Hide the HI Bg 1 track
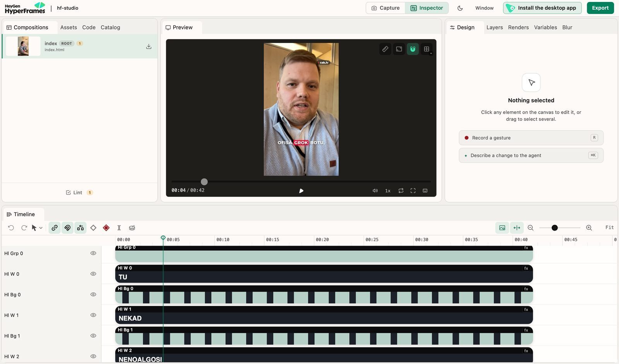Screen dimensions: 619x364 [93, 336]
